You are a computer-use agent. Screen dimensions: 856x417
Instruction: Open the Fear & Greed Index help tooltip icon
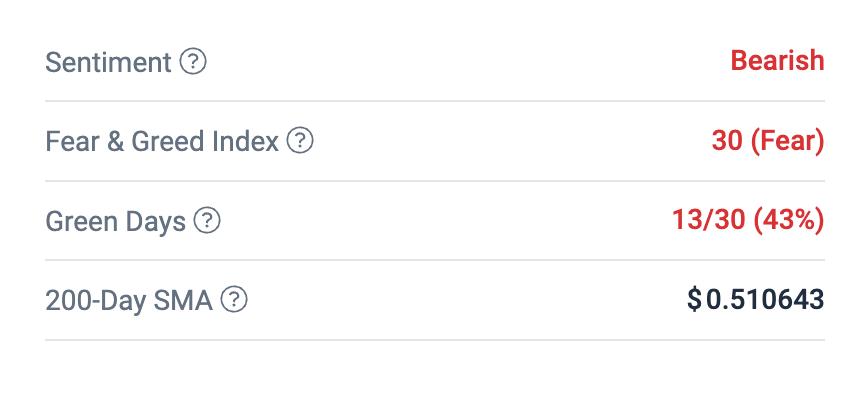[300, 141]
